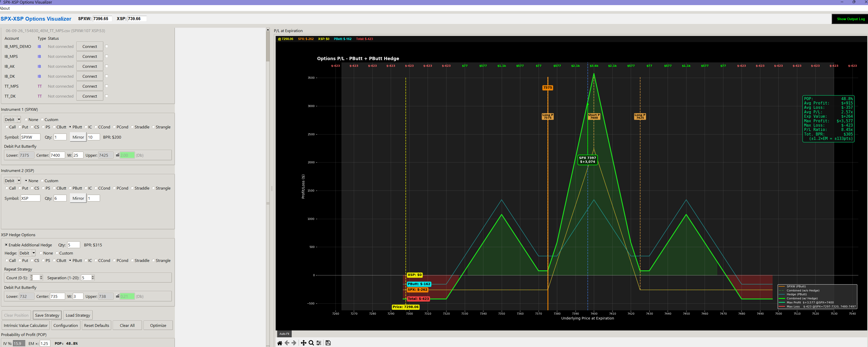The image size is (868, 347).
Task: Reset the chart view with Home icon
Action: point(280,343)
